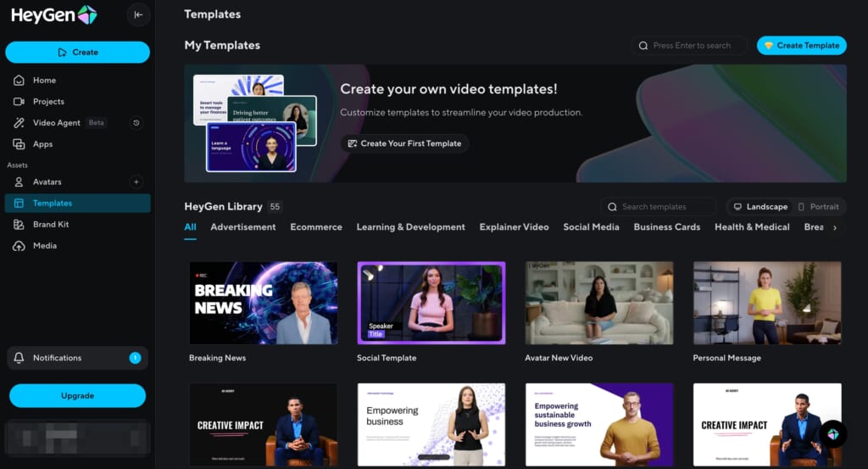
Task: Click the floating HeyGen assistant icon
Action: pos(833,434)
